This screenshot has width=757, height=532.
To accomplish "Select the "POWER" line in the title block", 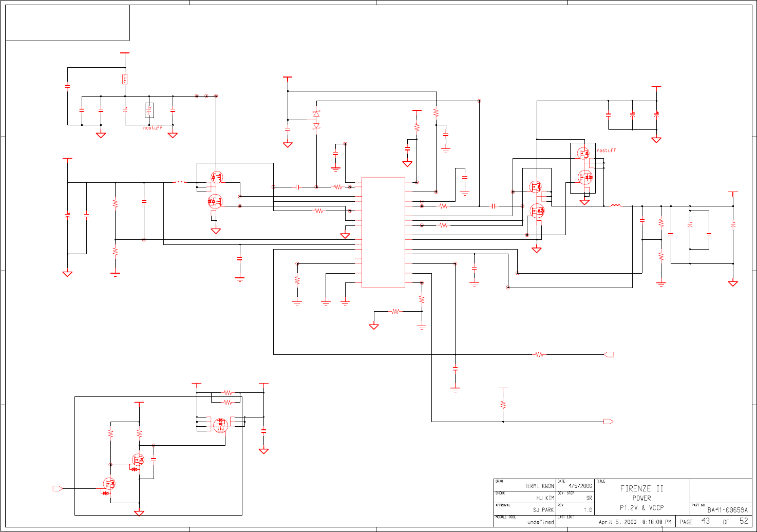I will click(x=641, y=498).
